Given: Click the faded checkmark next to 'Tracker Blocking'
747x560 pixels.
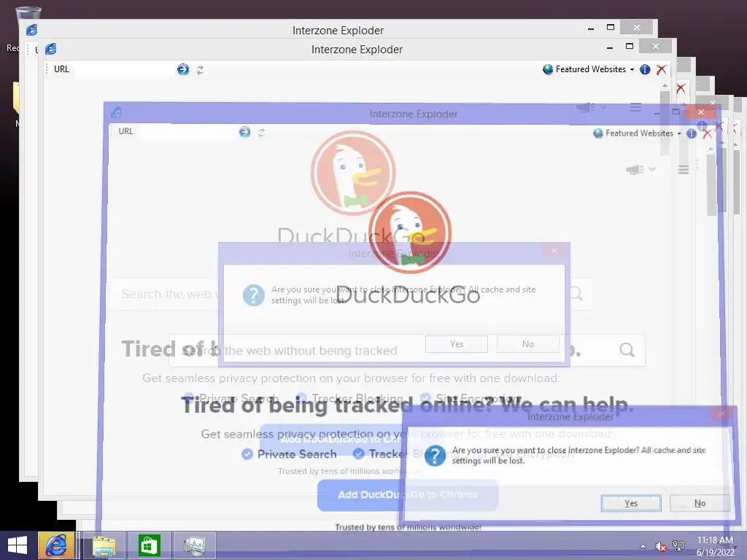Looking at the screenshot, I should click(x=301, y=398).
